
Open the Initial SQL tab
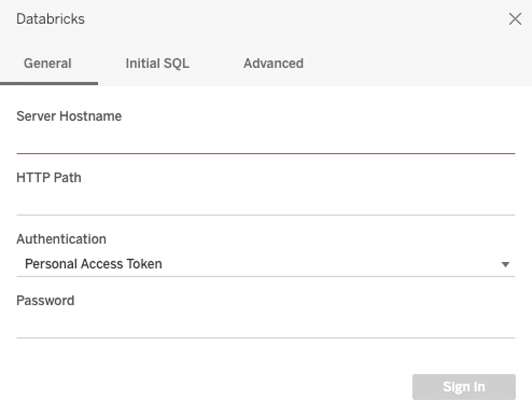pos(157,63)
